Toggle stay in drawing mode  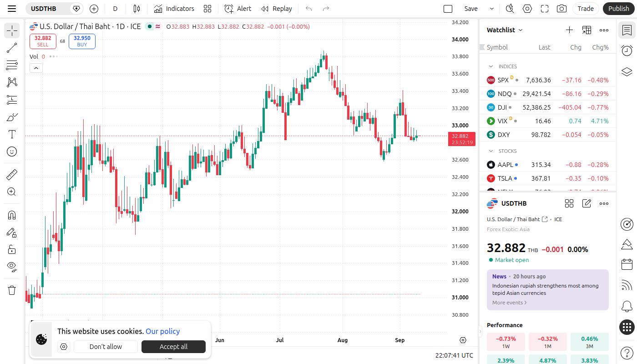pyautogui.click(x=12, y=233)
